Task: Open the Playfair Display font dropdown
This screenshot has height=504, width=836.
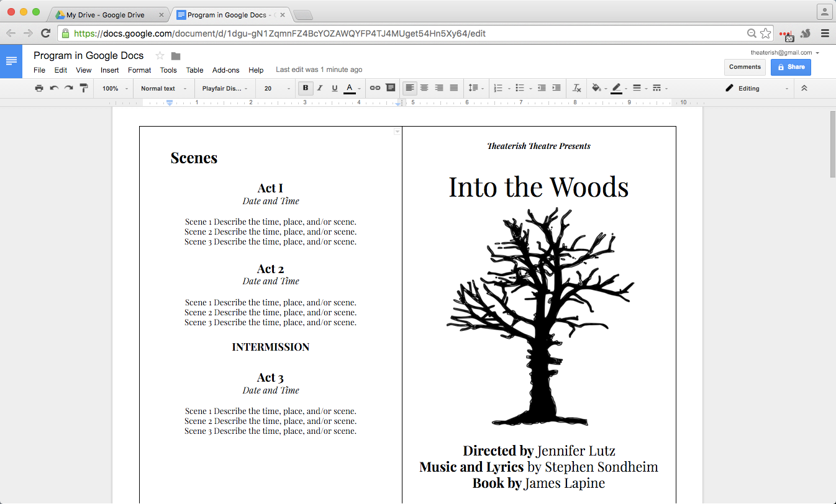Action: coord(225,88)
